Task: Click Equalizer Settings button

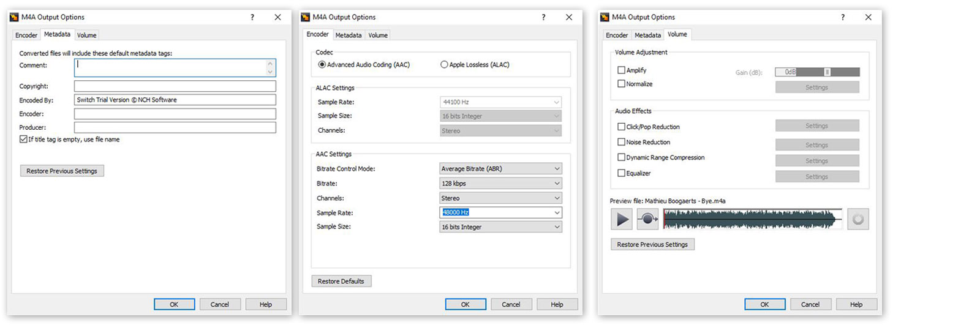Action: point(817,176)
